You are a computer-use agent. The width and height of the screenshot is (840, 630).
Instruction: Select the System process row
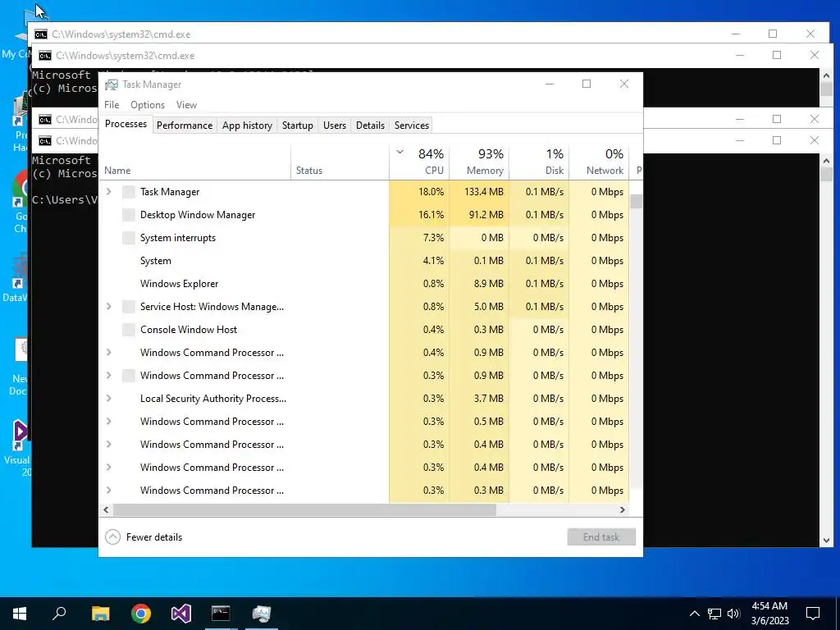364,261
